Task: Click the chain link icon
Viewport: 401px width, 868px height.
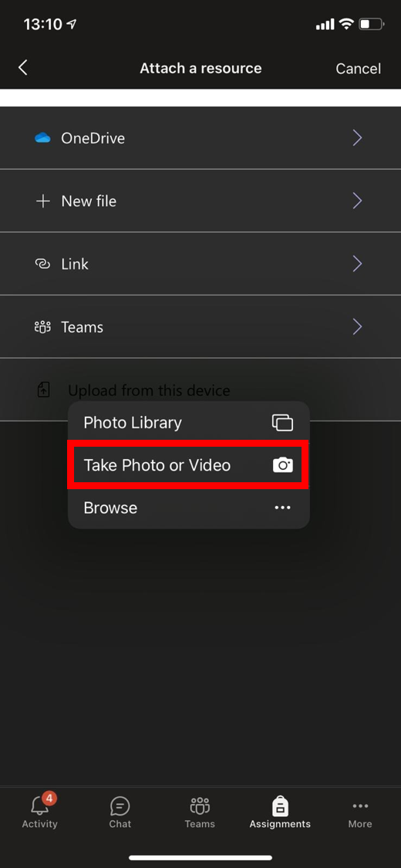Action: click(x=42, y=264)
